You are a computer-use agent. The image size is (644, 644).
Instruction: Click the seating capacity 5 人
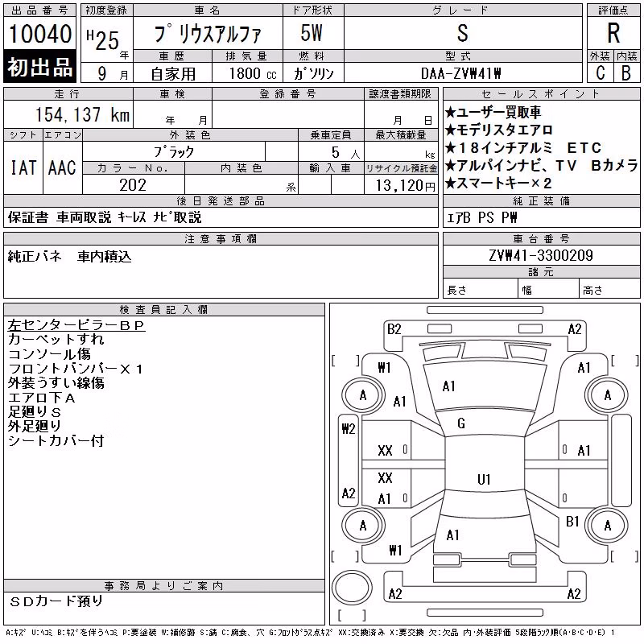(345, 152)
